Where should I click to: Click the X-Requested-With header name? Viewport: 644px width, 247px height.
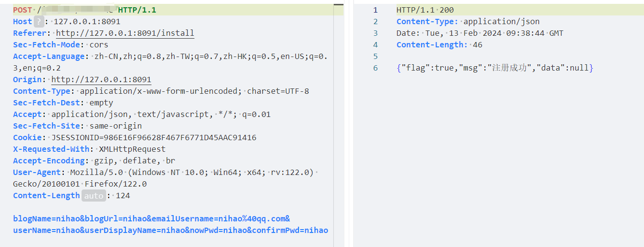tap(51, 149)
